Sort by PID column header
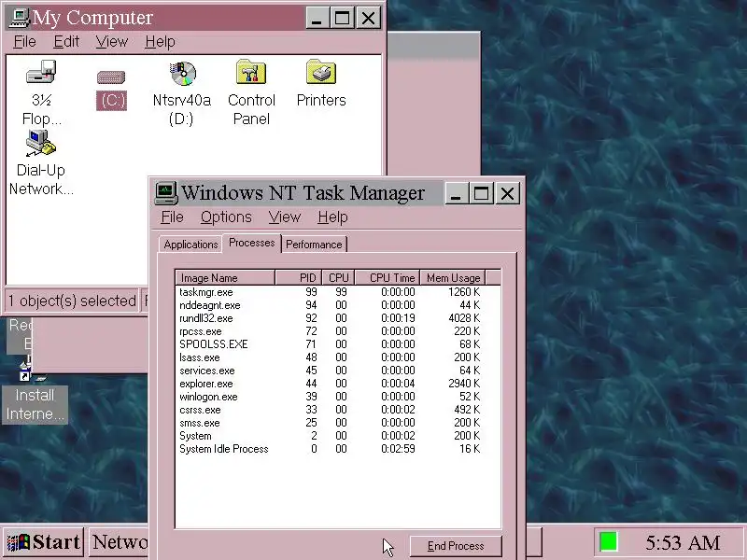The height and width of the screenshot is (560, 747). point(299,277)
